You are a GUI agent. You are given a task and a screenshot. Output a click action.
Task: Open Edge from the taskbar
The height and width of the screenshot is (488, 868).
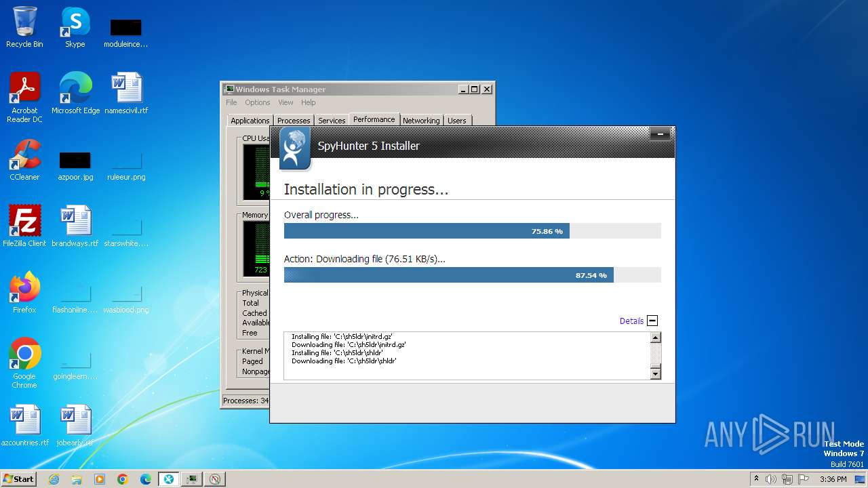tap(146, 479)
